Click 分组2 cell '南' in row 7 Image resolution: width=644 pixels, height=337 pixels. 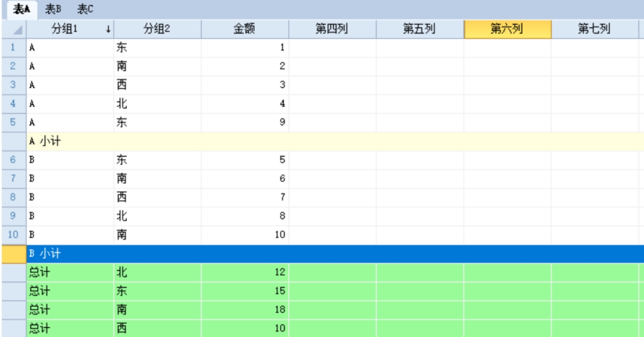pos(157,179)
